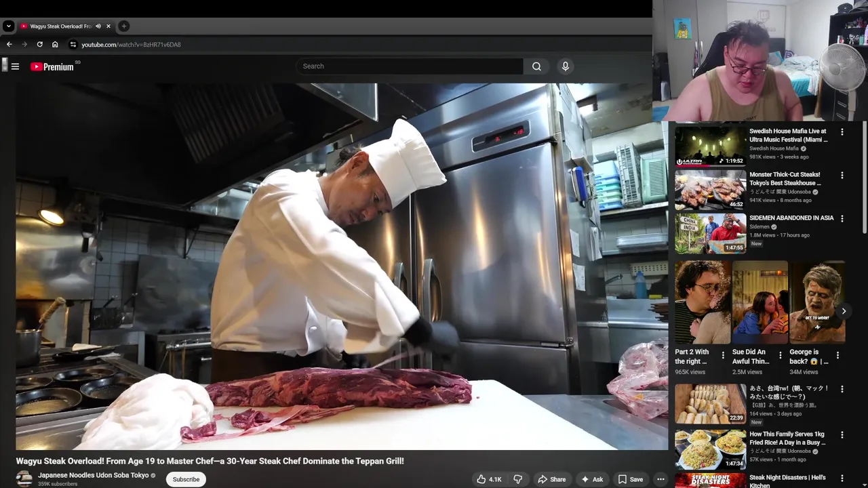Screen dimensions: 868x488
Task: Click the main video player to pause
Action: [x=342, y=266]
